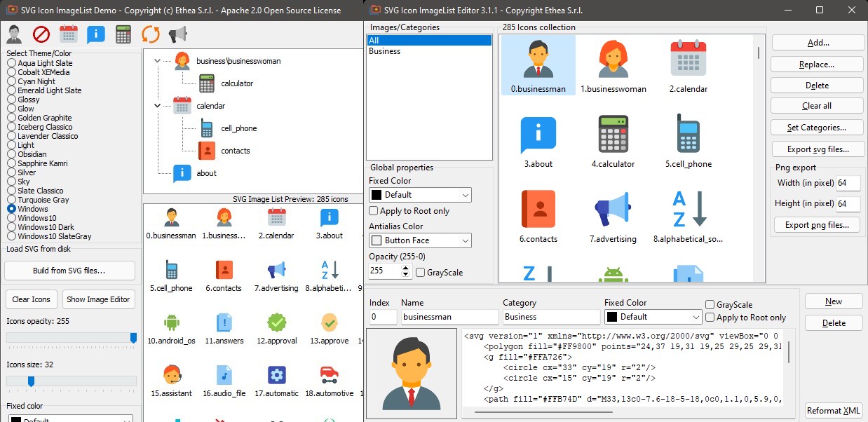The height and width of the screenshot is (422, 868).
Task: Choose the Aqua Light Slate theme
Action: pyautogui.click(x=40, y=63)
